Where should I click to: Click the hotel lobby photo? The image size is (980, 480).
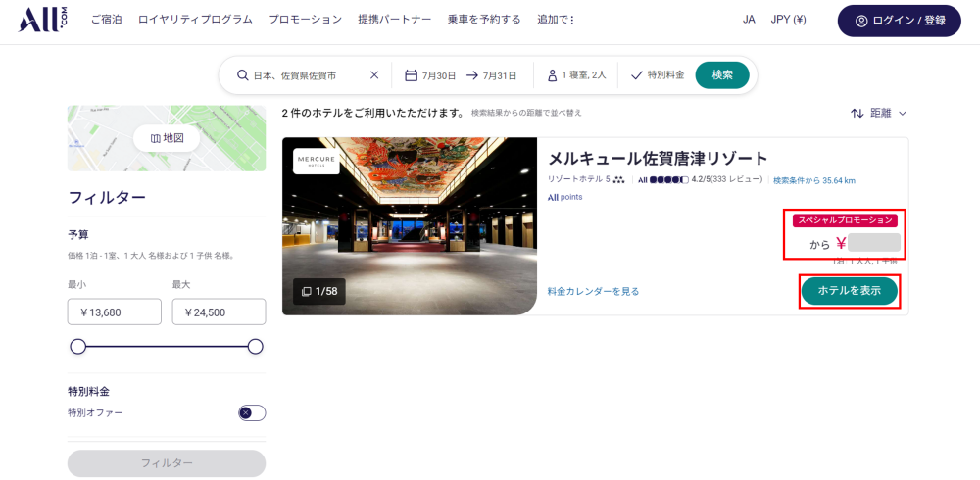(x=410, y=226)
